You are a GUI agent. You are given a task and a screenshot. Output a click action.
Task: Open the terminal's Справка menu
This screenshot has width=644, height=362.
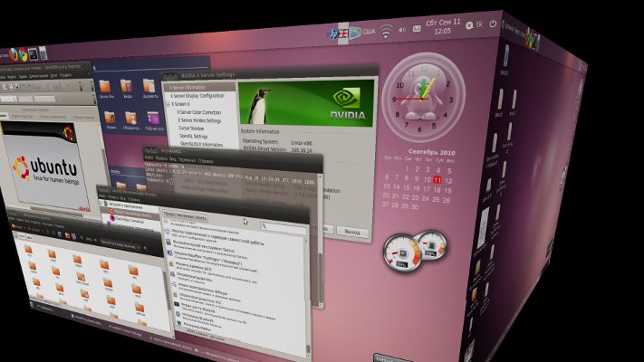[206, 161]
